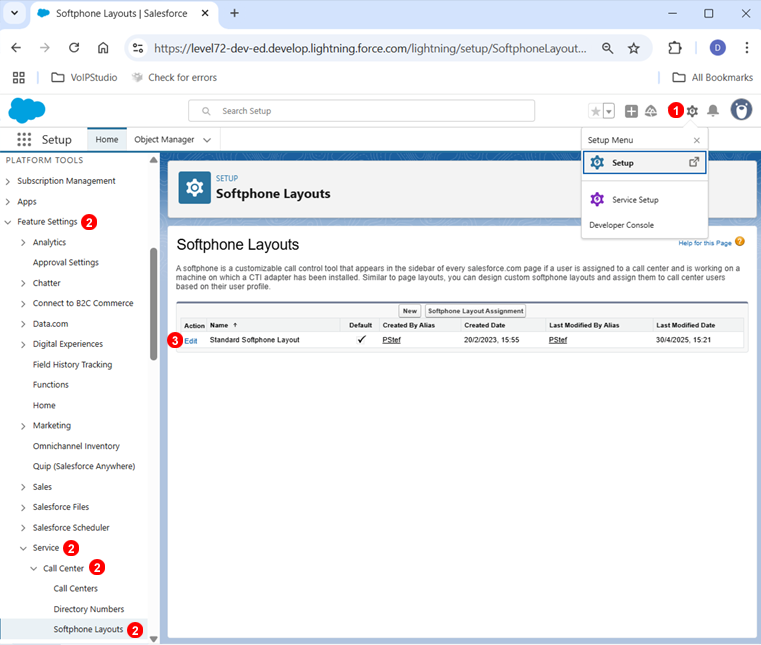
Task: Open the VoIPStudio bookmarks folder
Action: pyautogui.click(x=84, y=78)
